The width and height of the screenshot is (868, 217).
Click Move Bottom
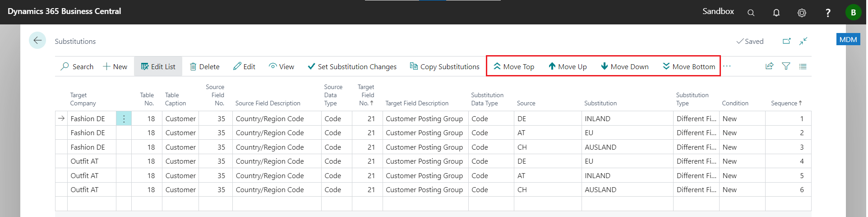click(689, 66)
